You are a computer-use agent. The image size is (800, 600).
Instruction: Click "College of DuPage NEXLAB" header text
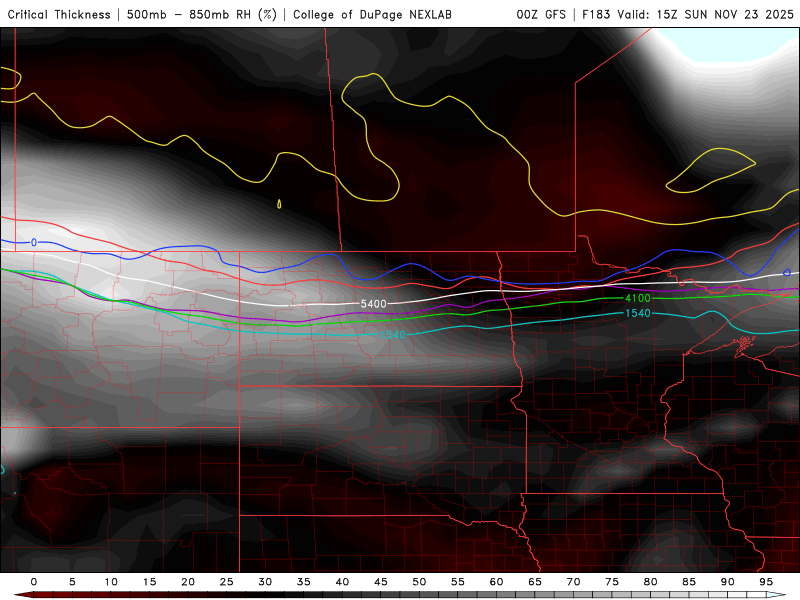click(x=372, y=14)
